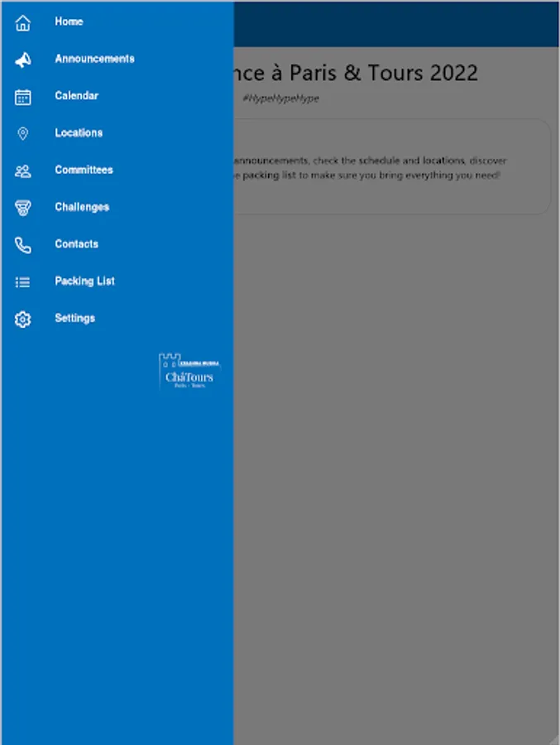The width and height of the screenshot is (560, 745).
Task: Click the Committees people icon
Action: (x=23, y=171)
